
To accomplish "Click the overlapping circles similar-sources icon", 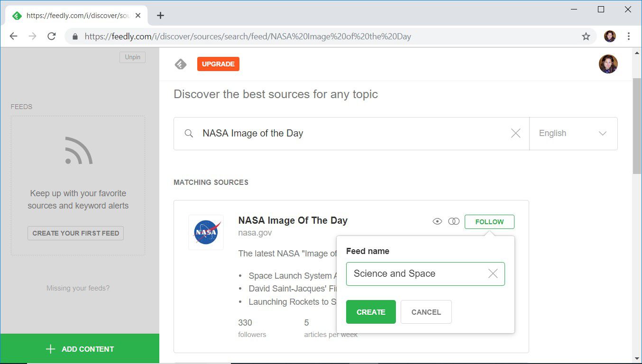I will pyautogui.click(x=454, y=221).
